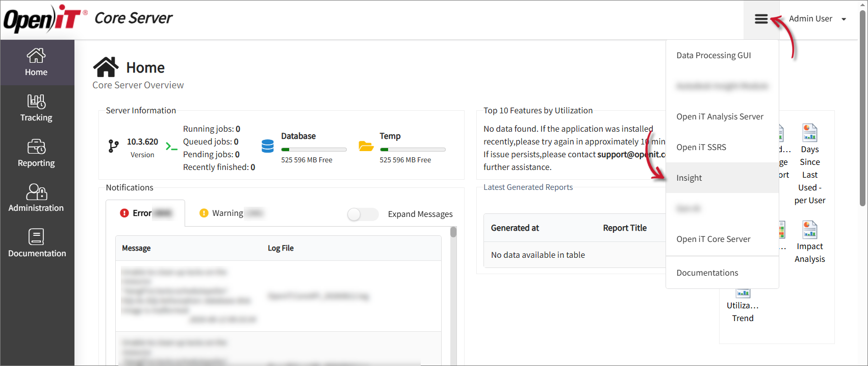Sort by the Generated at column
Image resolution: width=868 pixels, height=366 pixels.
515,228
